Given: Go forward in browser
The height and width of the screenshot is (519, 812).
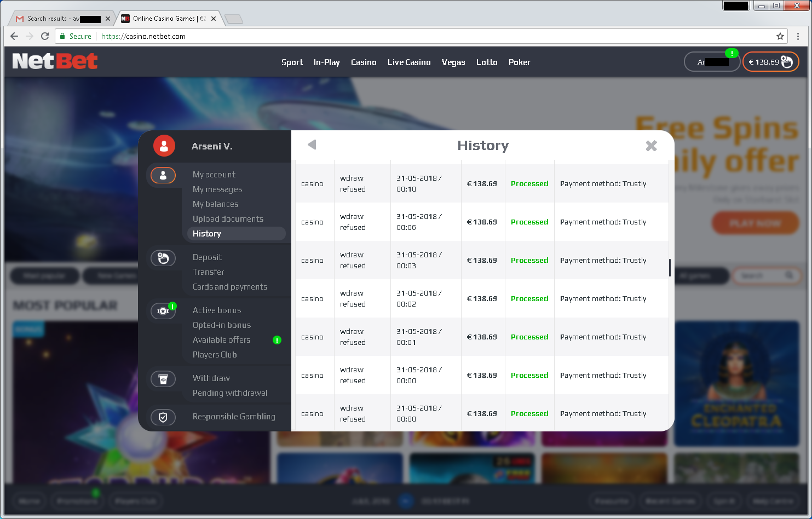Looking at the screenshot, I should (x=30, y=36).
